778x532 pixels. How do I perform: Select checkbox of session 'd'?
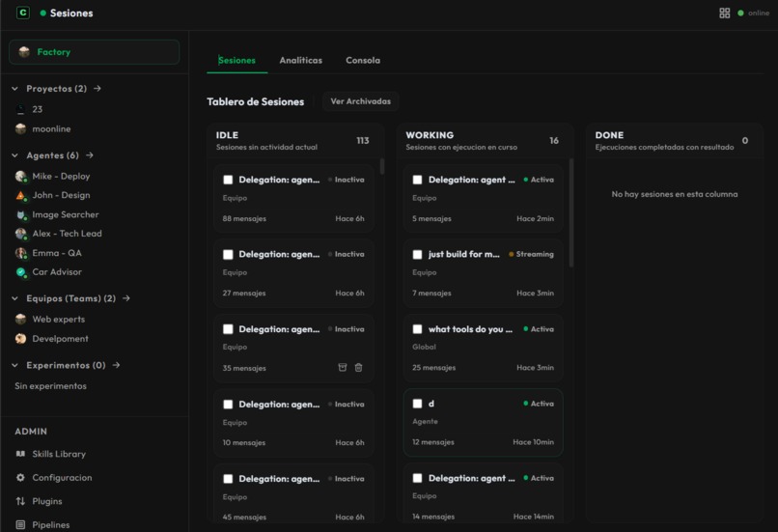coord(417,404)
